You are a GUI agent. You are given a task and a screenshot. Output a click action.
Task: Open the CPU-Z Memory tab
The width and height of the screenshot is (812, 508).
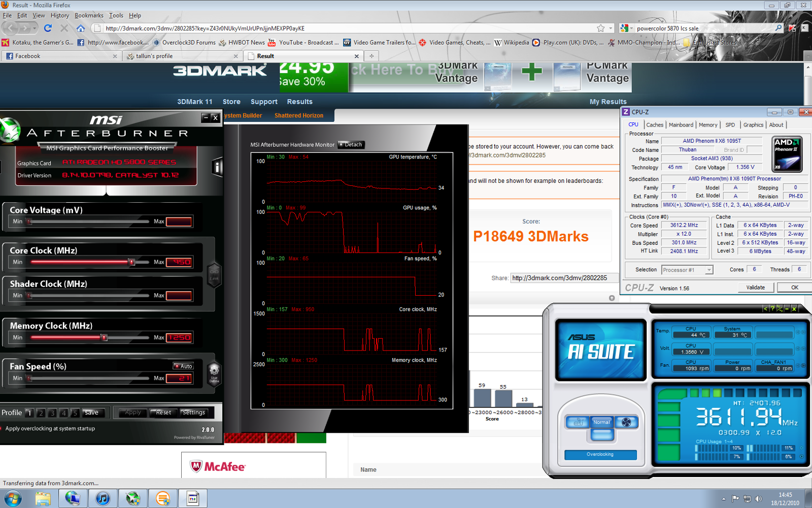[708, 125]
